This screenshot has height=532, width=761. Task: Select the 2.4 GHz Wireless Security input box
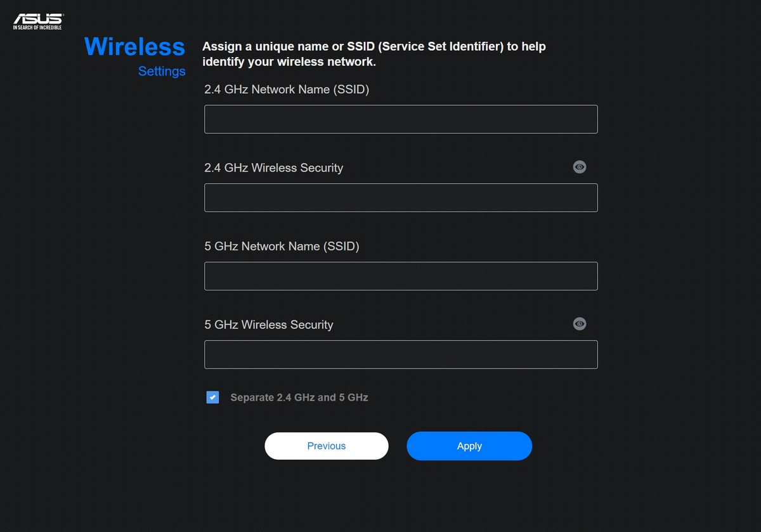tap(401, 198)
